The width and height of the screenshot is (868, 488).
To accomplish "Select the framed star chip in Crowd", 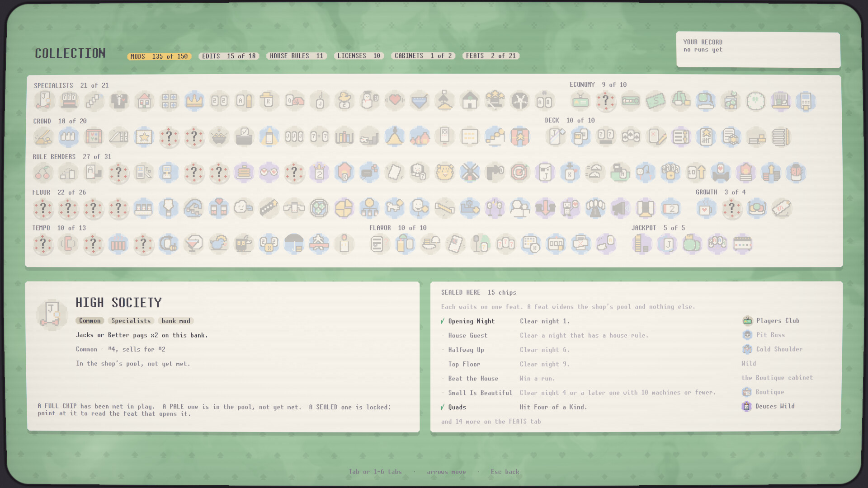I will click(x=144, y=136).
